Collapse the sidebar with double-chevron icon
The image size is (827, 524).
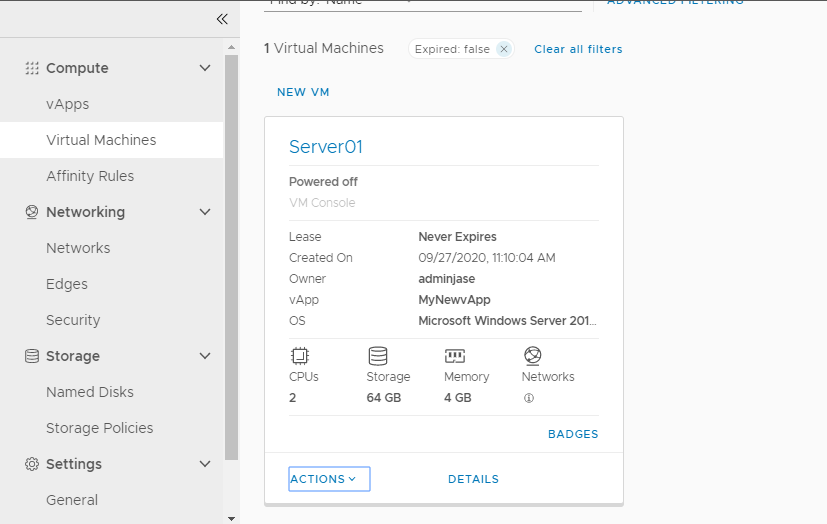tap(222, 19)
